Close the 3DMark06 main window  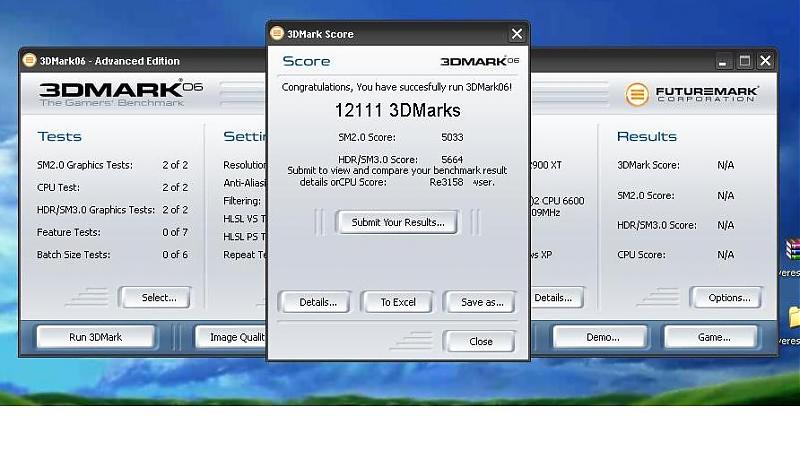(x=765, y=61)
